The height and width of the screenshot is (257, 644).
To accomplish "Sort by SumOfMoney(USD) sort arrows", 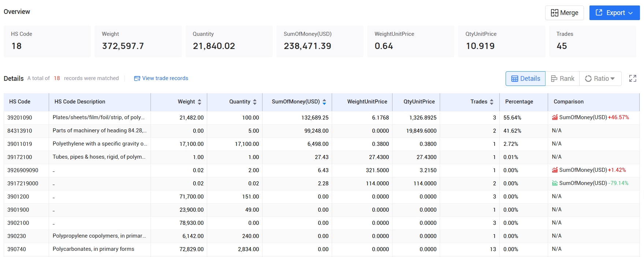I will (324, 102).
